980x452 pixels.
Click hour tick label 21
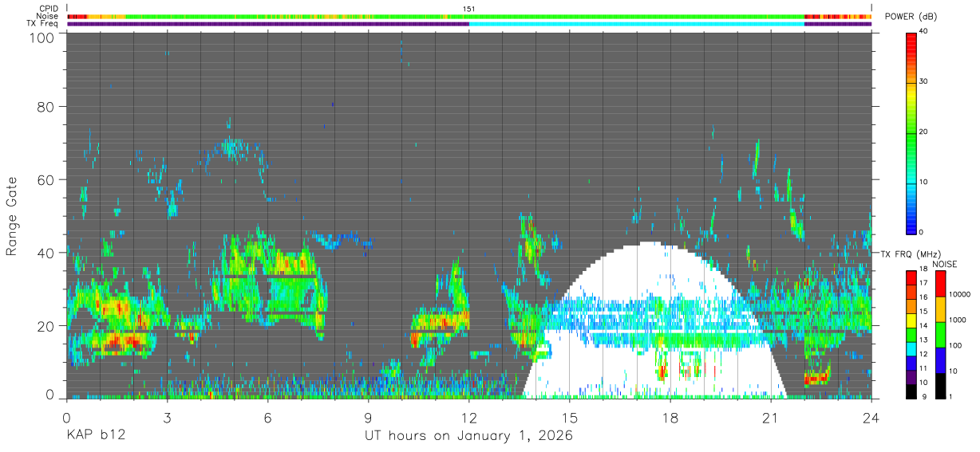tap(771, 417)
